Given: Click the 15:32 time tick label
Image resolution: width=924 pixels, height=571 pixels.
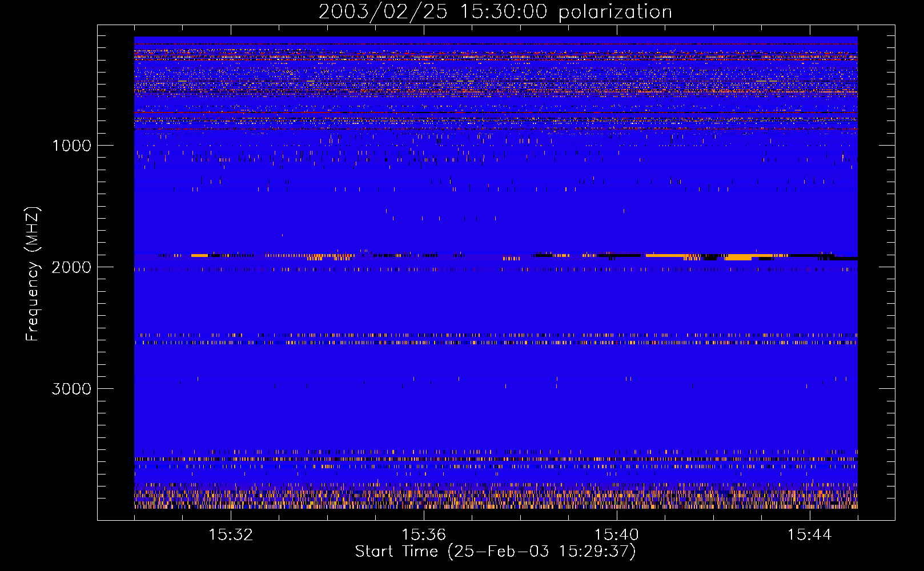Looking at the screenshot, I should [231, 535].
